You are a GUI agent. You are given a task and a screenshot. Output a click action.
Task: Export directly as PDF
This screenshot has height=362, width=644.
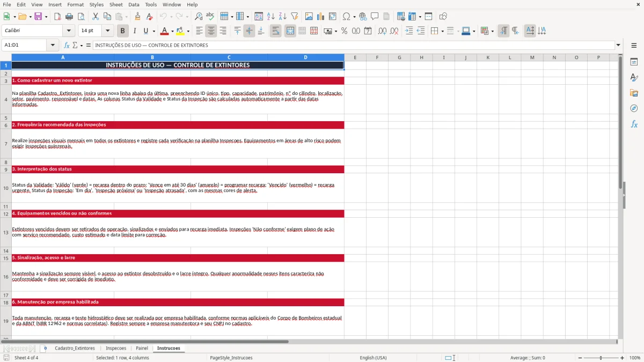coord(57,17)
